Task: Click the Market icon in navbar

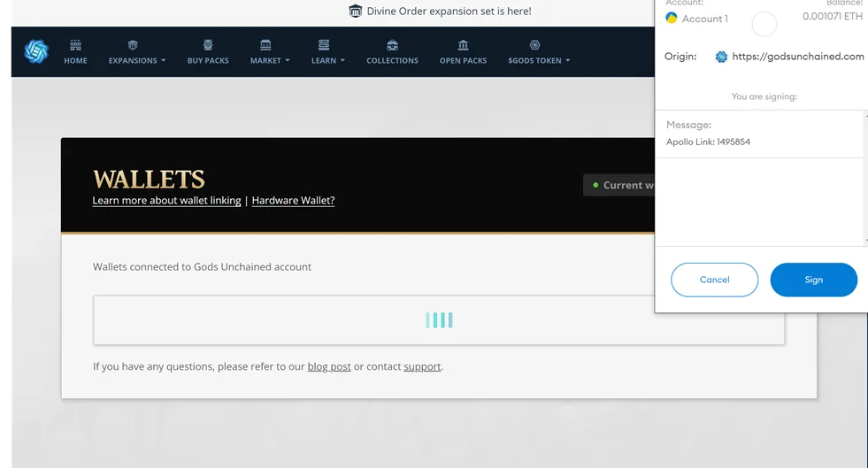Action: pos(265,45)
